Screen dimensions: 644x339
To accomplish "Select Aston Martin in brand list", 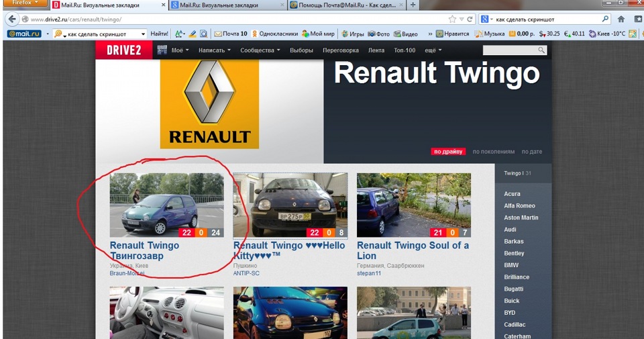I will (x=521, y=217).
